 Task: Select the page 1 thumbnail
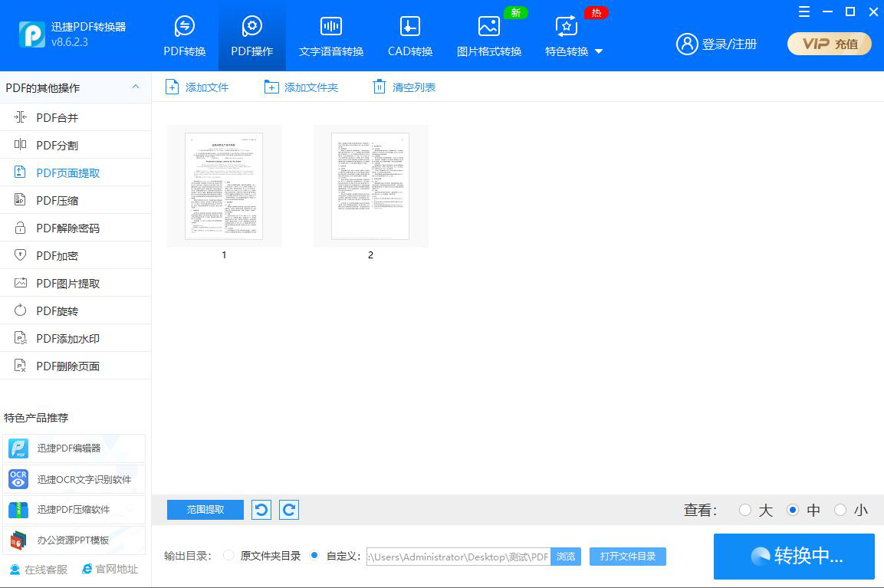(225, 186)
